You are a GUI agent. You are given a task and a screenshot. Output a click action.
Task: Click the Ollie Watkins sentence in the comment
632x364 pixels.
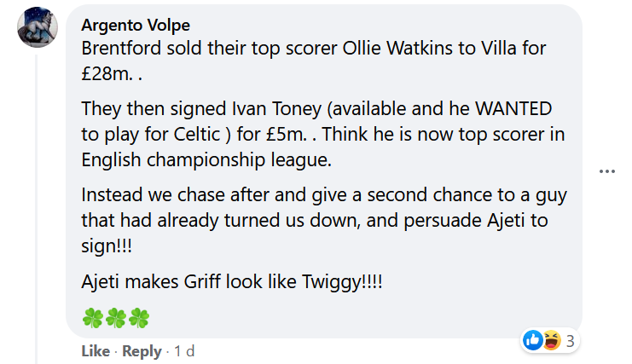314,61
